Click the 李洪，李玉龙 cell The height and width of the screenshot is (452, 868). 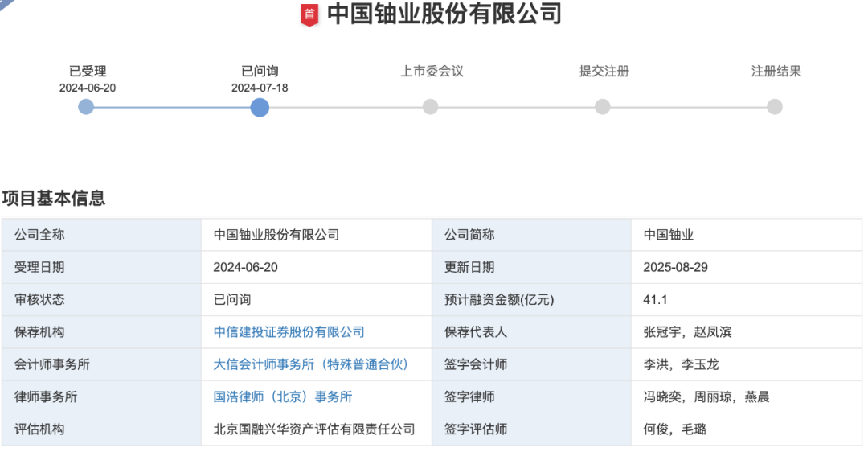click(x=747, y=364)
